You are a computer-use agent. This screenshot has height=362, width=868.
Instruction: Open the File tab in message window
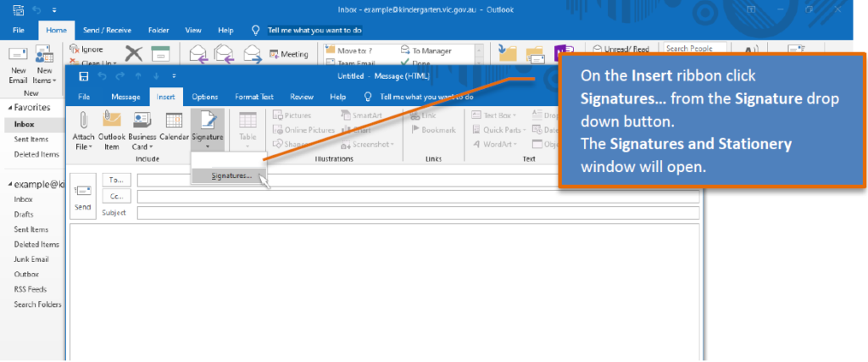pyautogui.click(x=84, y=97)
